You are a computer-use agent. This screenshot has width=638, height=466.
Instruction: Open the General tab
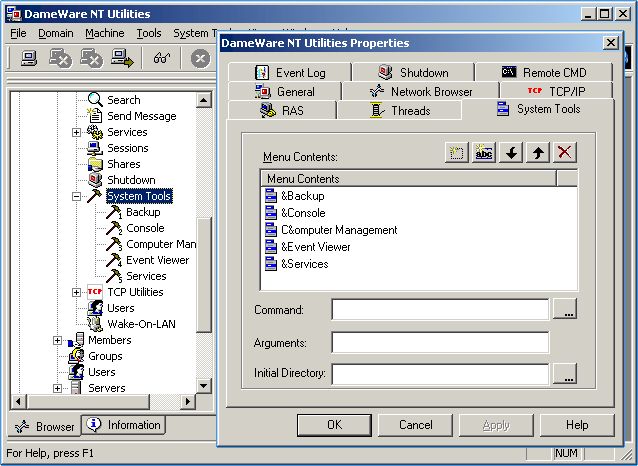pyautogui.click(x=284, y=91)
